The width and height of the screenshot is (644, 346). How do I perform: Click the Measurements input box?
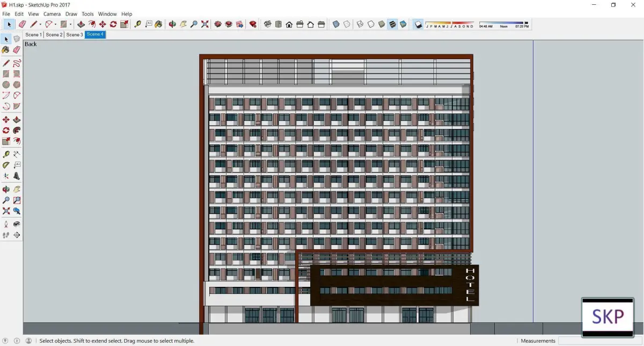(x=600, y=341)
